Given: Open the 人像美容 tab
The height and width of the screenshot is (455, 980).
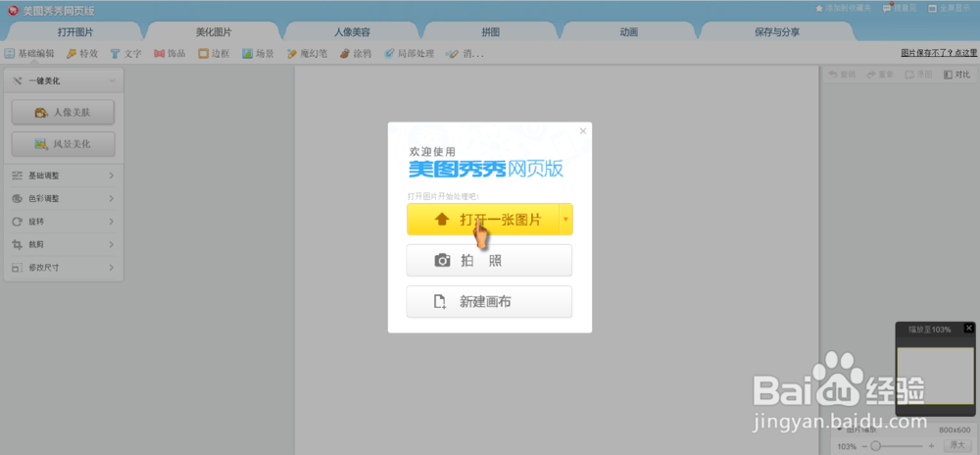Looking at the screenshot, I should pos(352,32).
